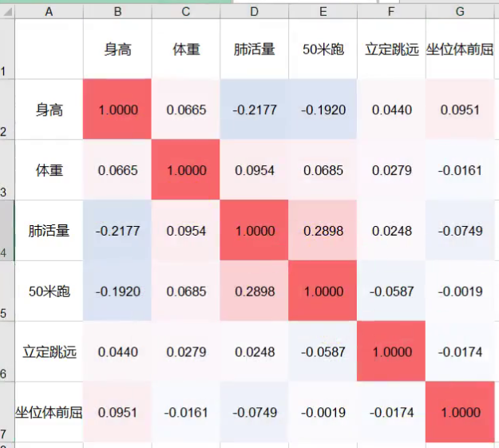Select row 4 header
This screenshot has width=499, height=448.
click(x=7, y=231)
